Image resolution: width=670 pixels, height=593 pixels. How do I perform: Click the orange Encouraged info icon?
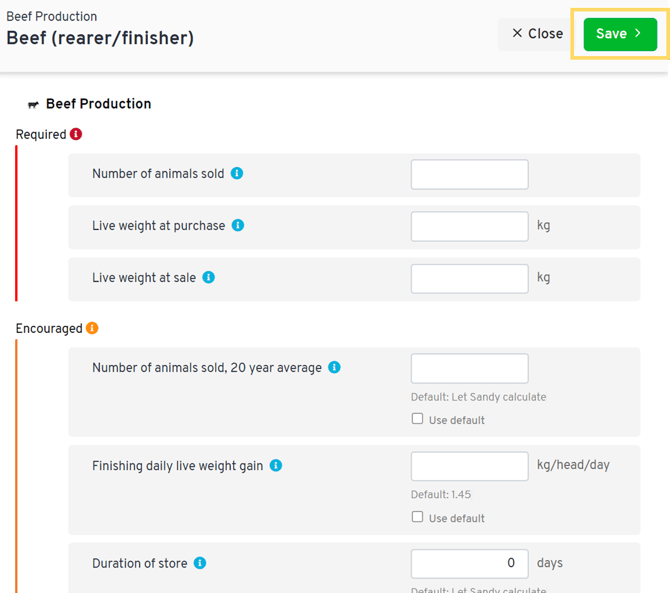coord(92,328)
